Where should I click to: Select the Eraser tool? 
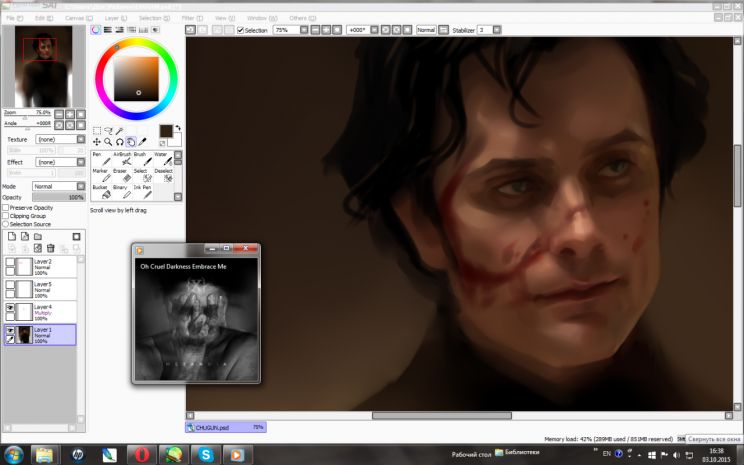tap(122, 175)
